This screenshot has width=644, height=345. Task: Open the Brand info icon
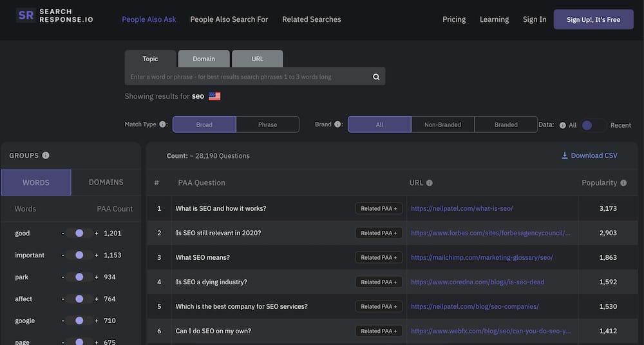[337, 124]
